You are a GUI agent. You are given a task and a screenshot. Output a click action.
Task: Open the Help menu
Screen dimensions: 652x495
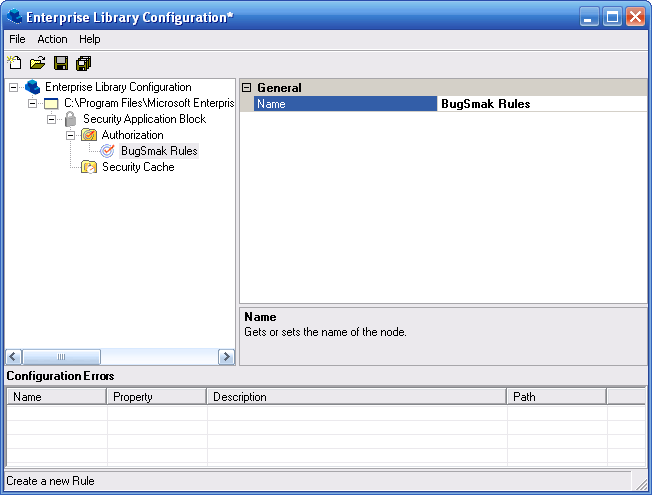tap(90, 39)
